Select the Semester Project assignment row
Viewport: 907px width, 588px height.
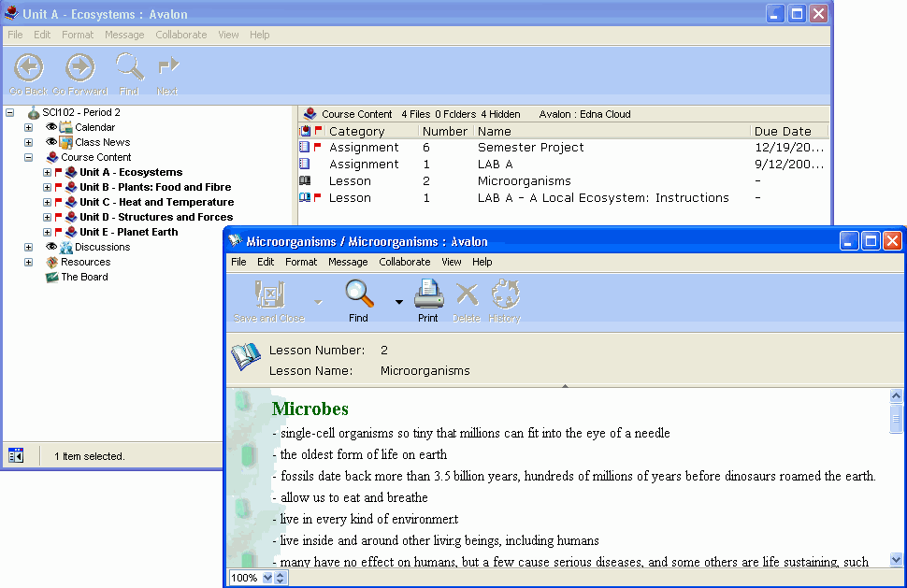click(x=530, y=148)
